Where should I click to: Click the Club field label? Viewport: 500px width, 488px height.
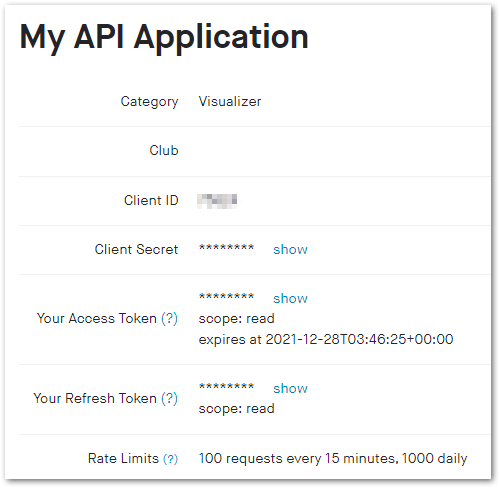(164, 150)
